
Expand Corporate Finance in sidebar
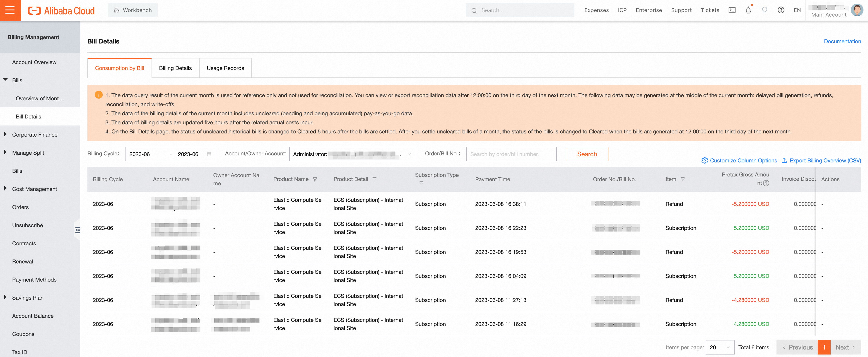coord(5,134)
